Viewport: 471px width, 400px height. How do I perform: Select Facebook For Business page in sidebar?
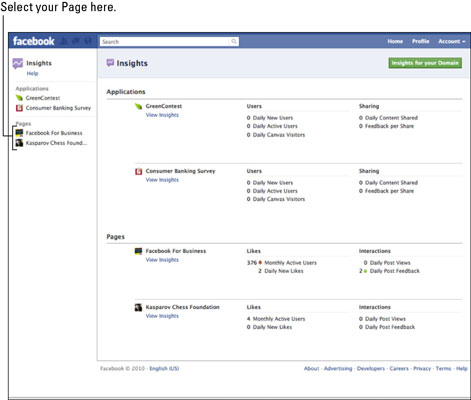[54, 133]
